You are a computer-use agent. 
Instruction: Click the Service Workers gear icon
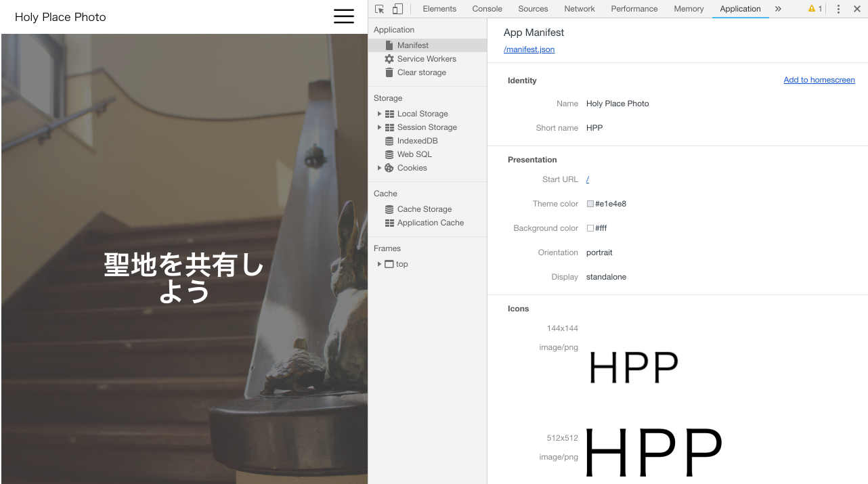point(389,59)
